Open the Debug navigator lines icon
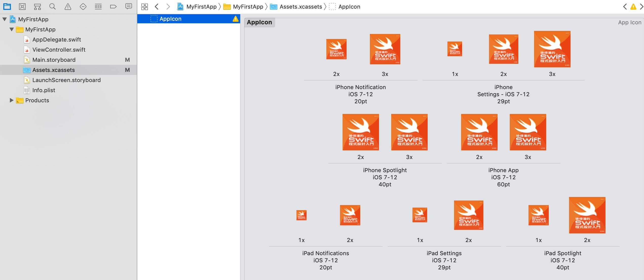Viewport: 644px width, 280px height. (98, 7)
